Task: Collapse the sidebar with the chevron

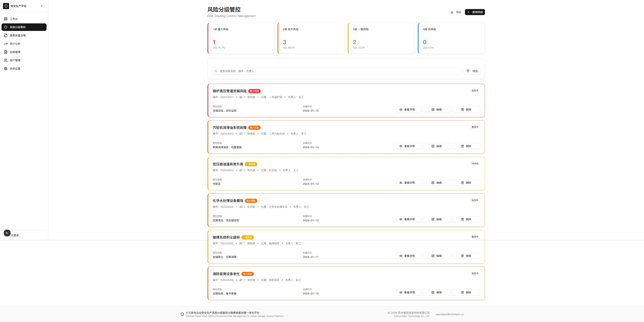Action: (42, 6)
